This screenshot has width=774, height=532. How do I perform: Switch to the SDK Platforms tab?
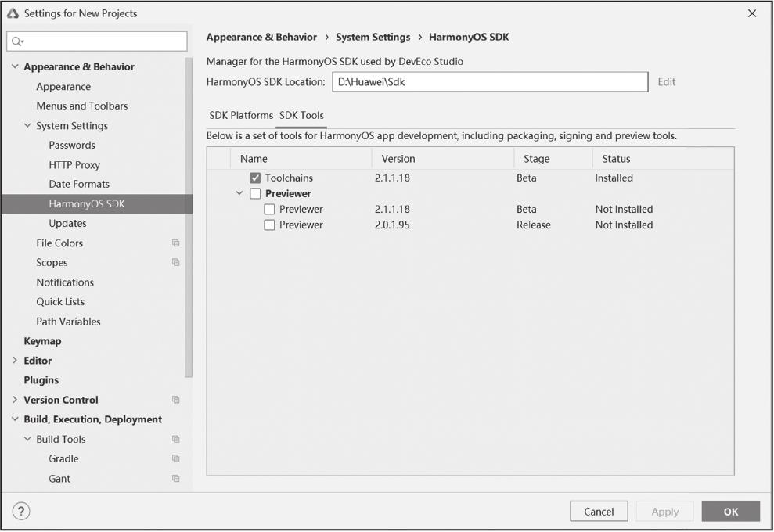(x=241, y=115)
